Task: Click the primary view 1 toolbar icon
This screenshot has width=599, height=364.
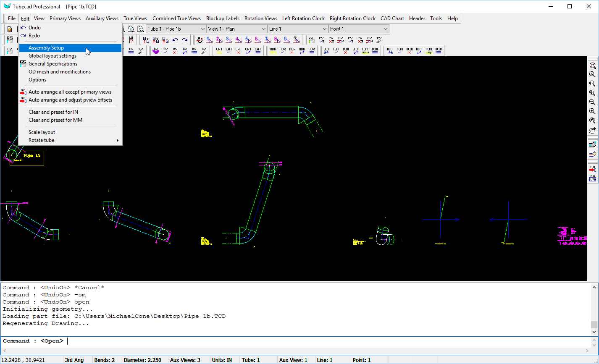Action: 210,40
